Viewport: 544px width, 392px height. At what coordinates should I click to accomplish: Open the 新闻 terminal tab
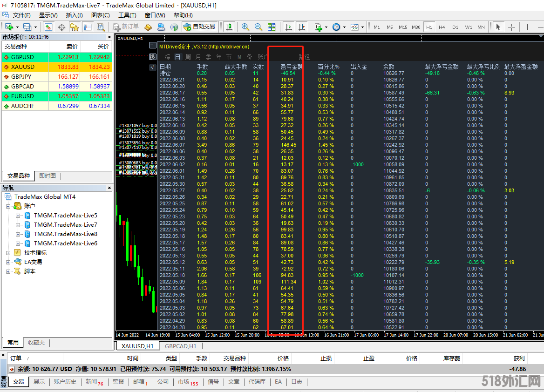coord(95,382)
